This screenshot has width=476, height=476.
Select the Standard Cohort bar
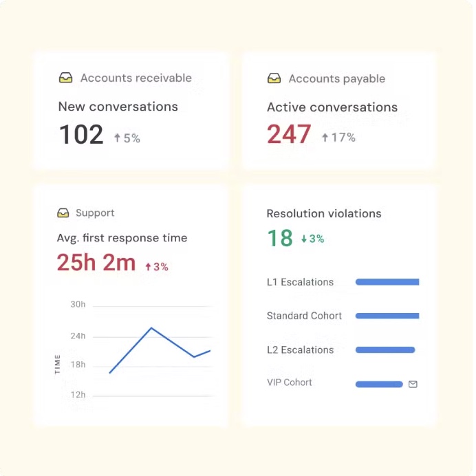387,316
